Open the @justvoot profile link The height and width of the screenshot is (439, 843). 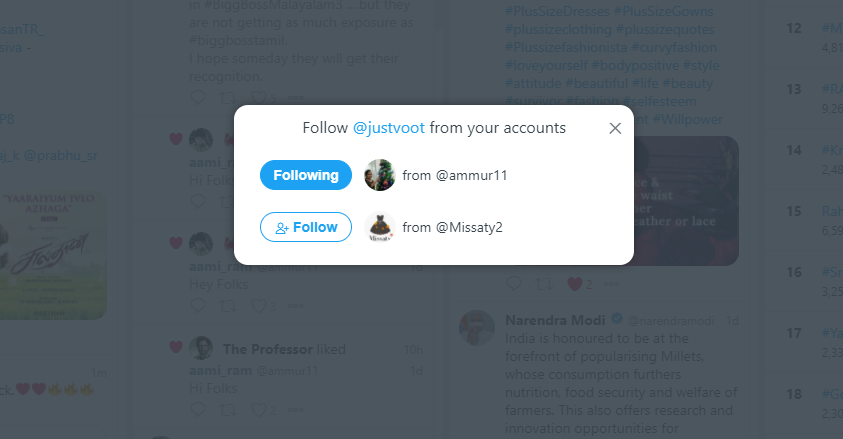[389, 128]
